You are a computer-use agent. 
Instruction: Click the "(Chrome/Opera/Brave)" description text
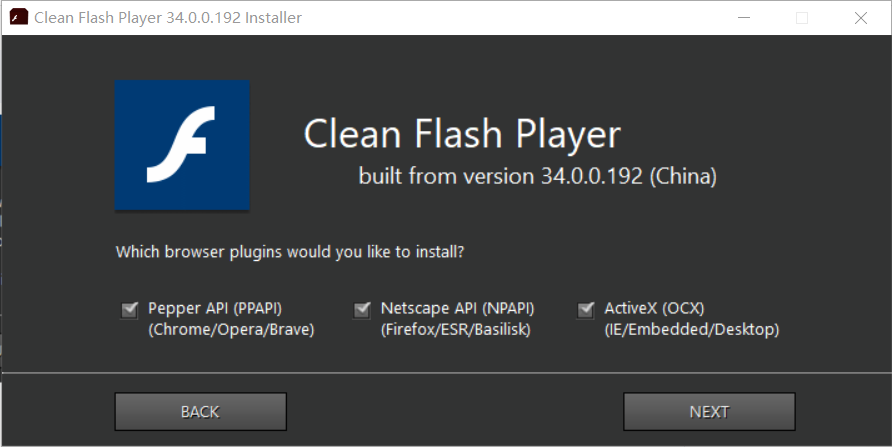(231, 329)
